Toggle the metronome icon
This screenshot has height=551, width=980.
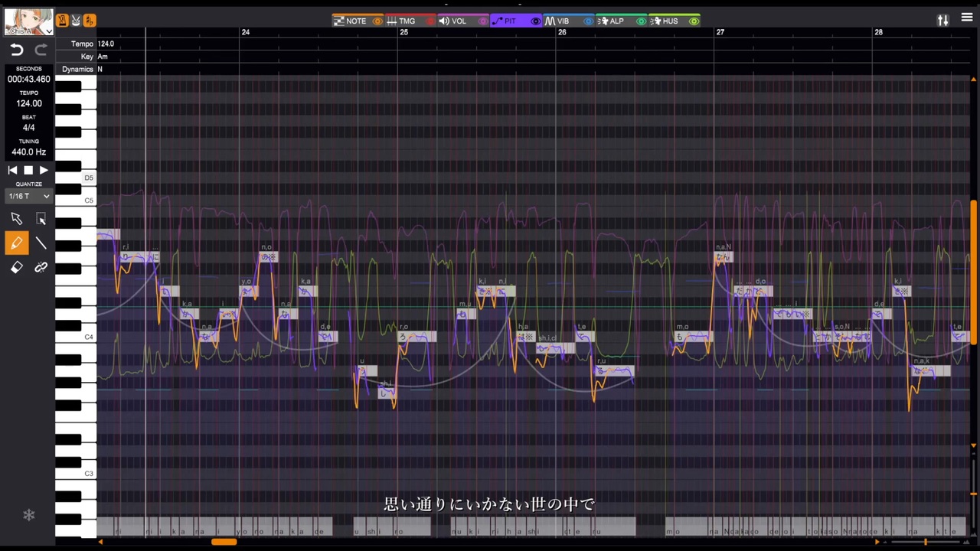(x=63, y=21)
